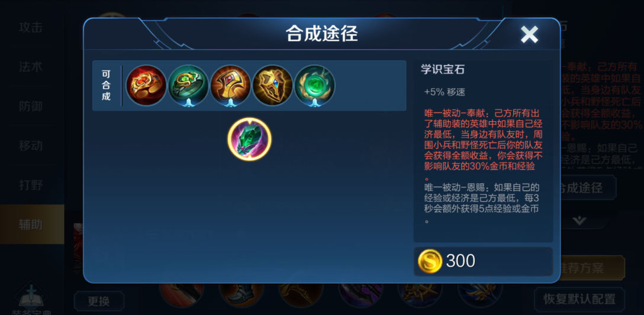Tap the 学识宝石 green gem icon

point(250,139)
